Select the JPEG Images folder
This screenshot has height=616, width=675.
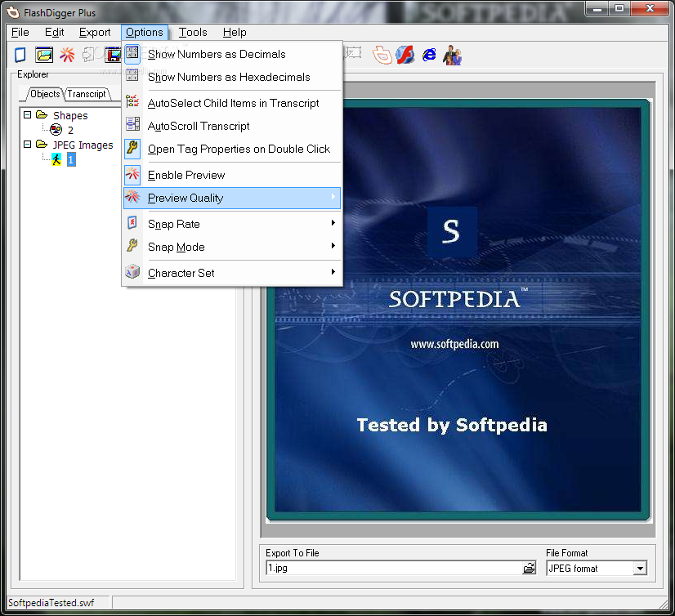[x=83, y=145]
